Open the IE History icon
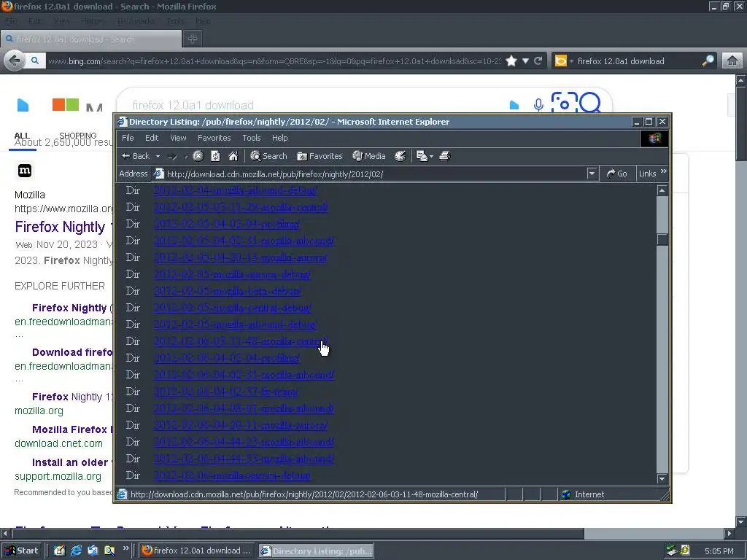The height and width of the screenshot is (560, 747). [x=400, y=156]
